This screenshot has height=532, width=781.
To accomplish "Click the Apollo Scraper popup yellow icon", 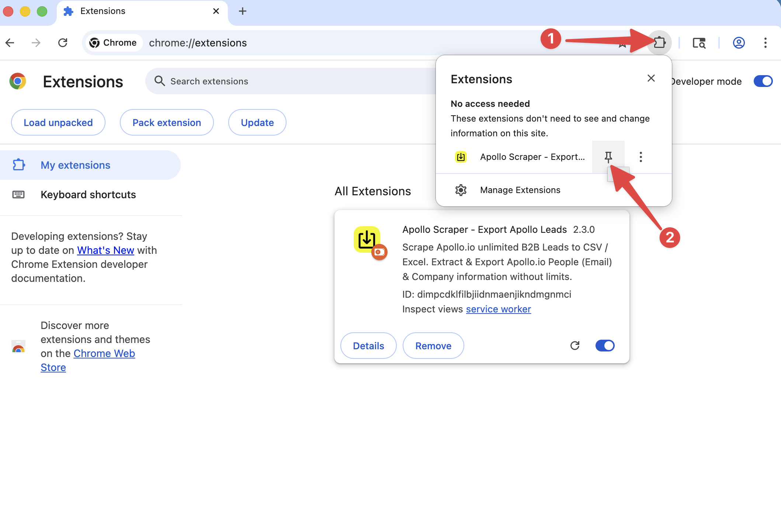I will click(x=461, y=157).
